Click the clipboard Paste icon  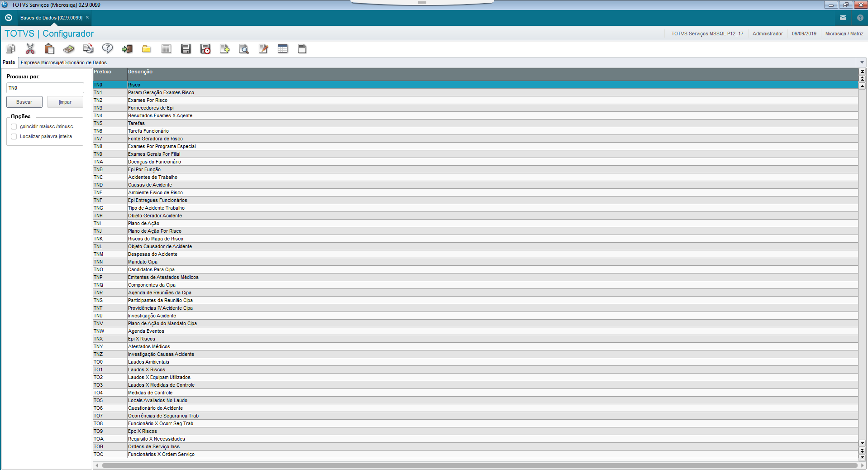point(49,49)
